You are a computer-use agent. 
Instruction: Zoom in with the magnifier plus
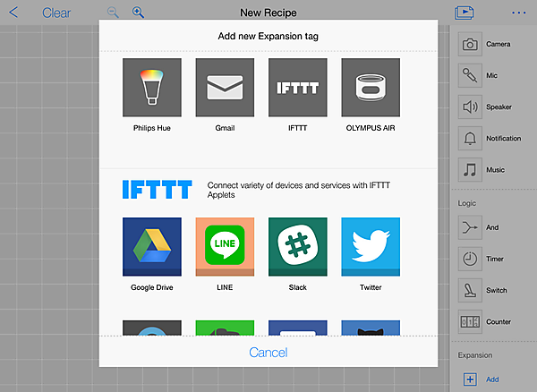138,13
